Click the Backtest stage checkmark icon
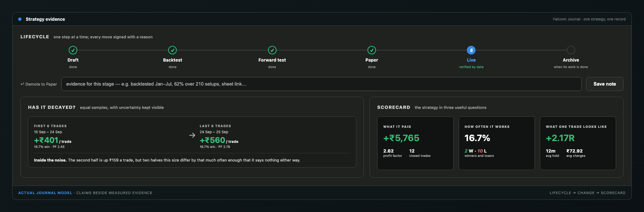Image resolution: width=644 pixels, height=212 pixels. 172,50
